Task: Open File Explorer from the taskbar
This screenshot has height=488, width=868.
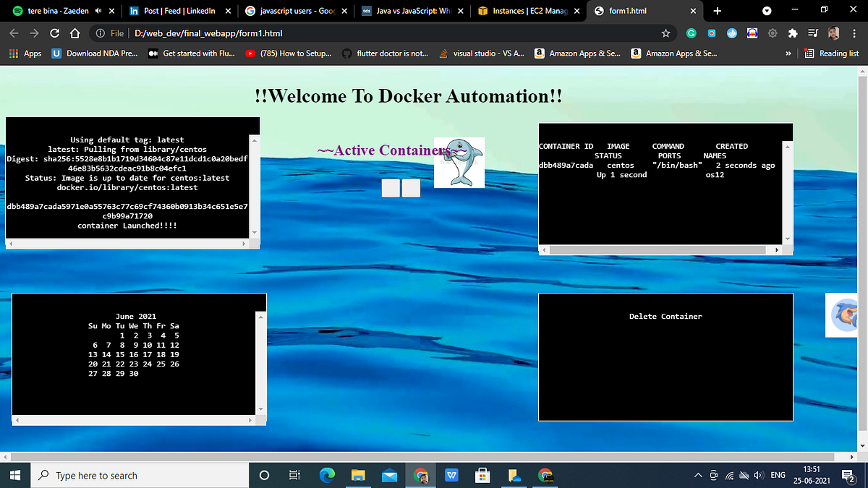Action: click(x=359, y=475)
